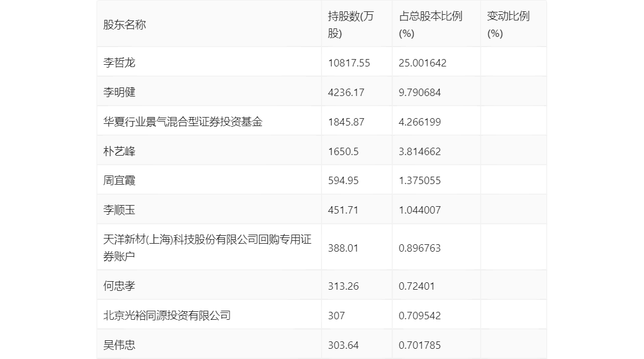Click the 303.64 shares cell for 吴伟忠

343,345
